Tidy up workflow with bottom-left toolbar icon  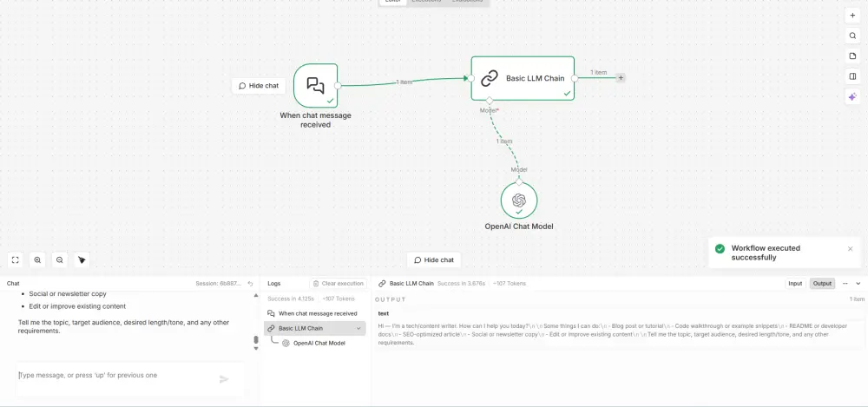click(x=82, y=259)
